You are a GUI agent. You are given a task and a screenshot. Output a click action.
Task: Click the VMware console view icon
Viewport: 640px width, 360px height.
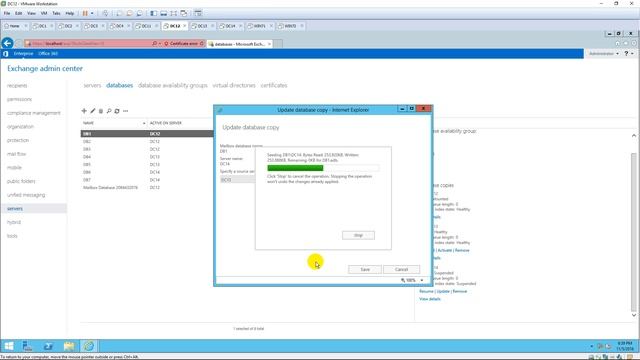[x=198, y=13]
